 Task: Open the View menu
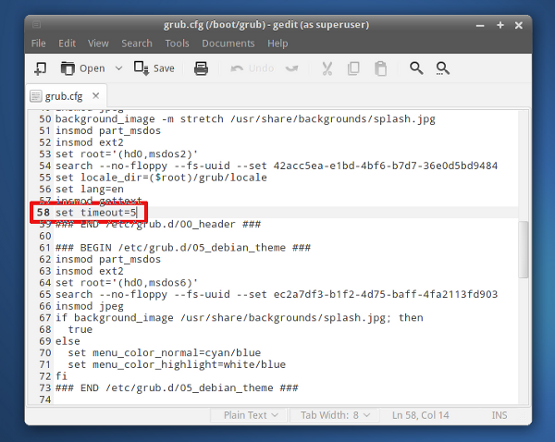[98, 44]
